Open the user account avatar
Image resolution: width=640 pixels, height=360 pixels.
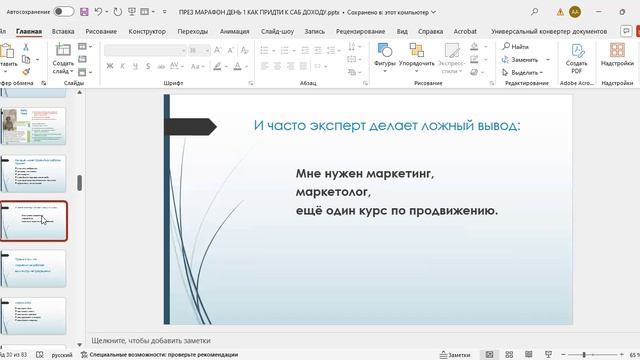[575, 12]
